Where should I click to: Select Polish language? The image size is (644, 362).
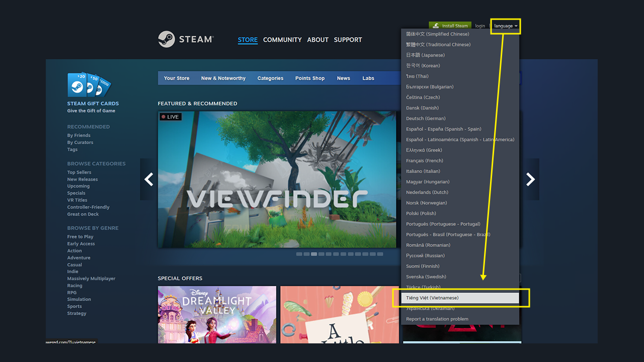pos(460,214)
